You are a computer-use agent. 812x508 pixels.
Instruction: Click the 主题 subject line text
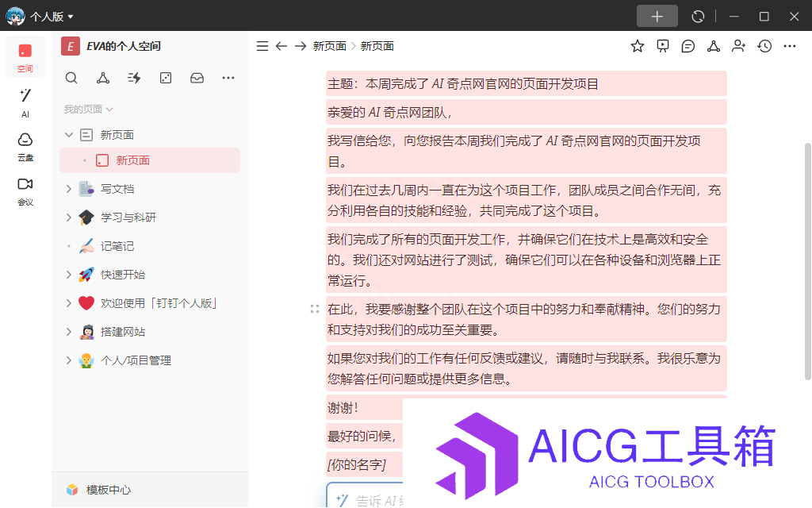pyautogui.click(x=463, y=84)
